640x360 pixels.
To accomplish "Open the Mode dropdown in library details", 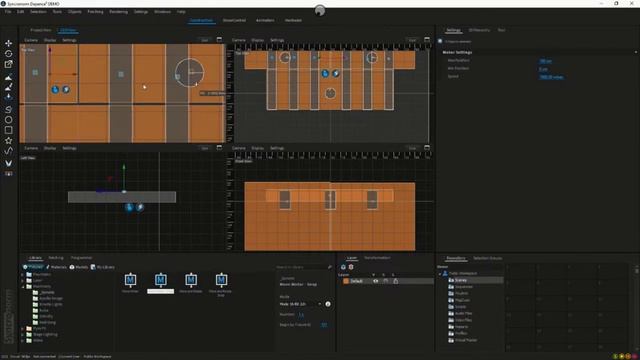I will 301,304.
